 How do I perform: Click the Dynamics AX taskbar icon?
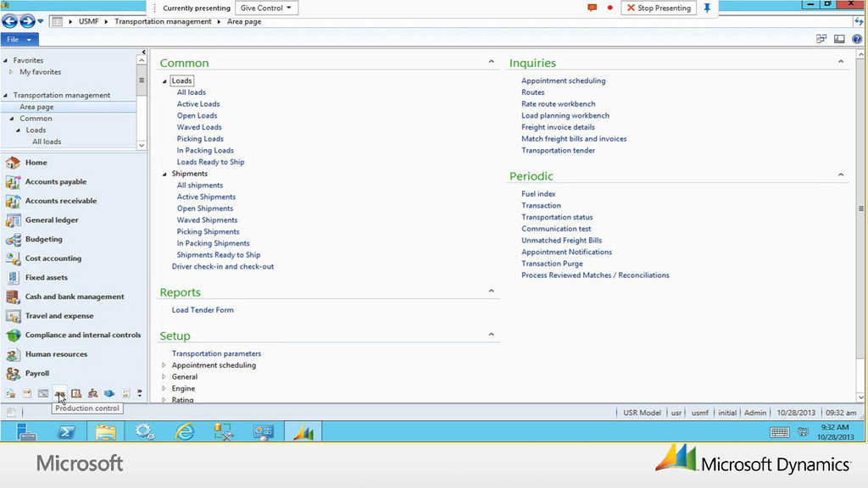coord(303,431)
